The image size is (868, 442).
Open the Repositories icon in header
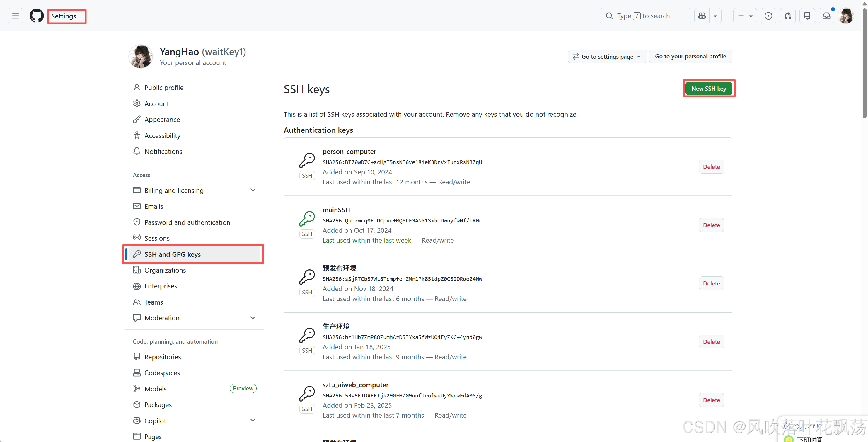coord(807,16)
